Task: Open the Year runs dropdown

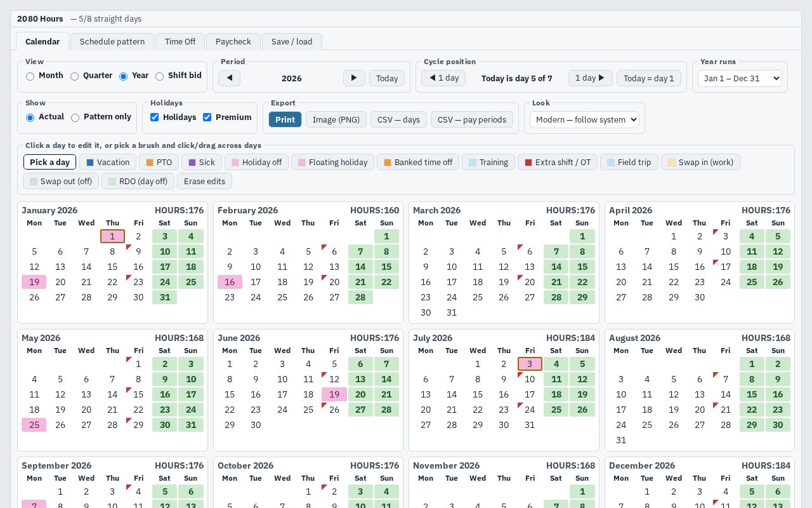Action: click(740, 78)
